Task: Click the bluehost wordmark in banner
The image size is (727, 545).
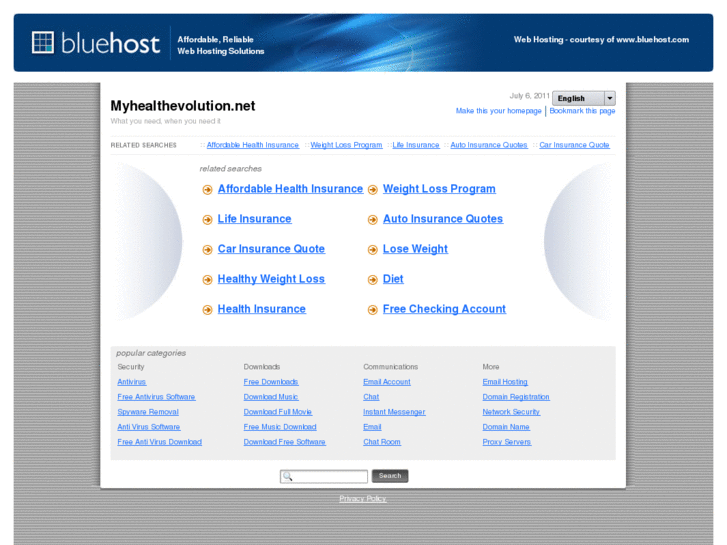Action: click(110, 44)
